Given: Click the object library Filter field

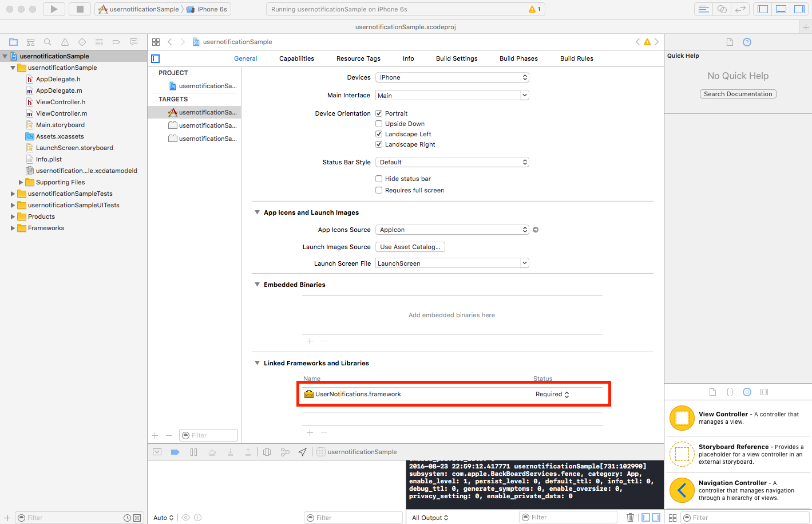Looking at the screenshot, I should tap(744, 518).
